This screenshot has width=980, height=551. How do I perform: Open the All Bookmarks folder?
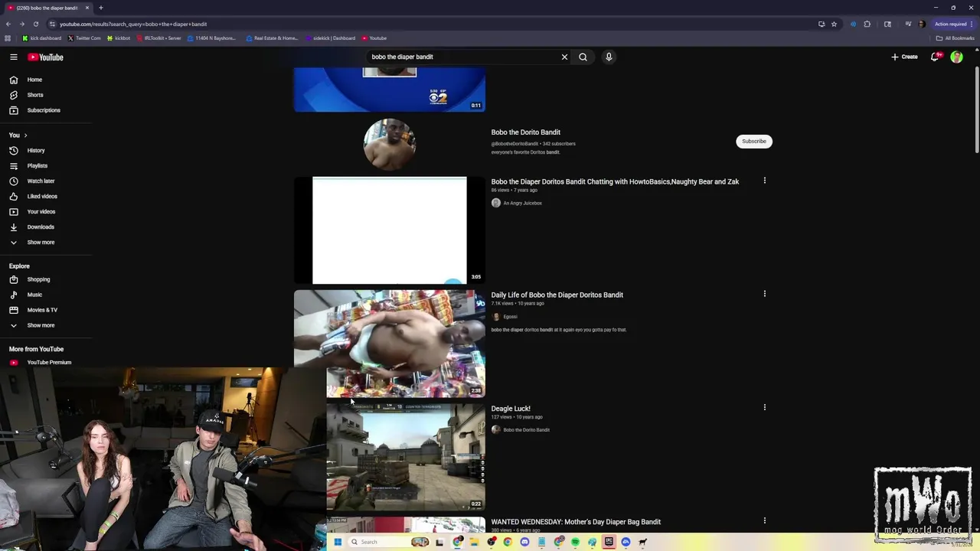[955, 38]
